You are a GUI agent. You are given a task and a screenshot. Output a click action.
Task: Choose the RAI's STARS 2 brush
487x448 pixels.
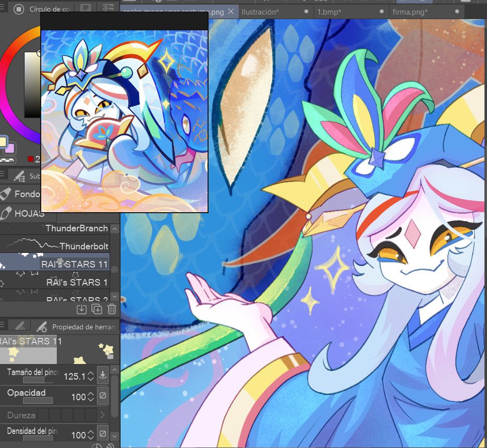point(55,295)
